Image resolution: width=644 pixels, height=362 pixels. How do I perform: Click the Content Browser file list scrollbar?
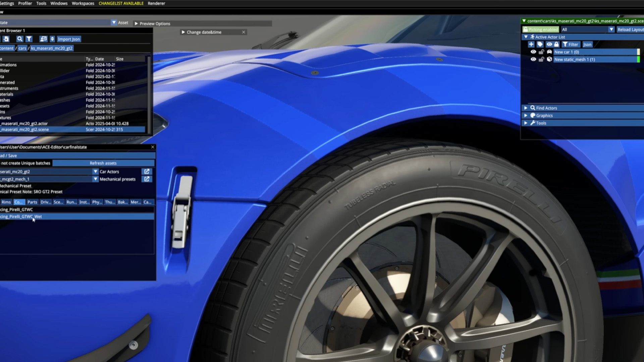tap(149, 95)
